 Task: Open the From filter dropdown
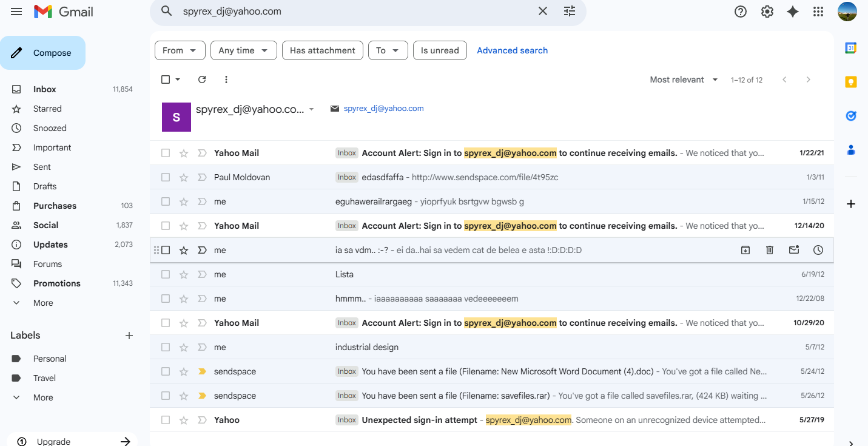coord(180,50)
